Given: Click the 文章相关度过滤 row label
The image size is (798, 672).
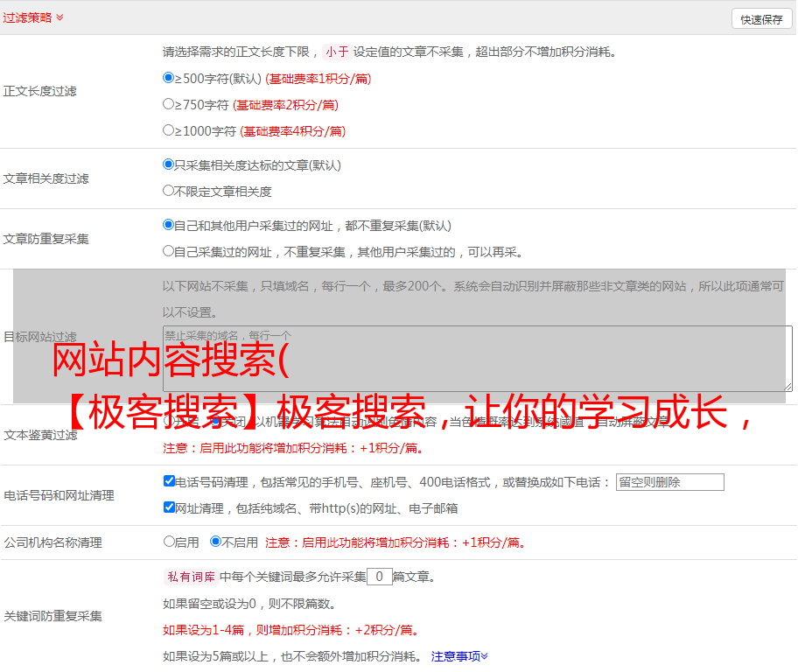Looking at the screenshot, I should (x=45, y=178).
